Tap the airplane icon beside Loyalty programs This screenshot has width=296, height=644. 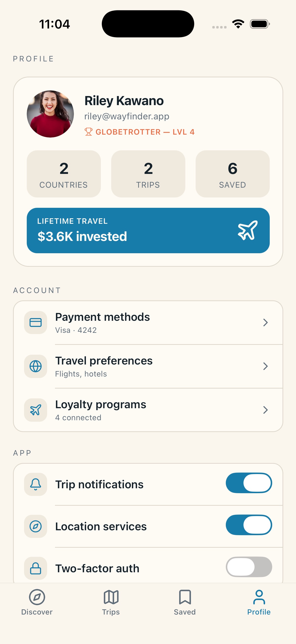pyautogui.click(x=36, y=410)
